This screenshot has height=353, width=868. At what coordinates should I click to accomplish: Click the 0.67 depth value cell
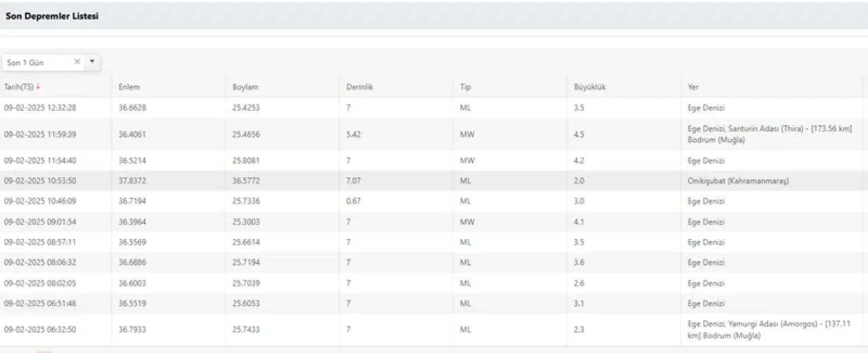(x=353, y=202)
